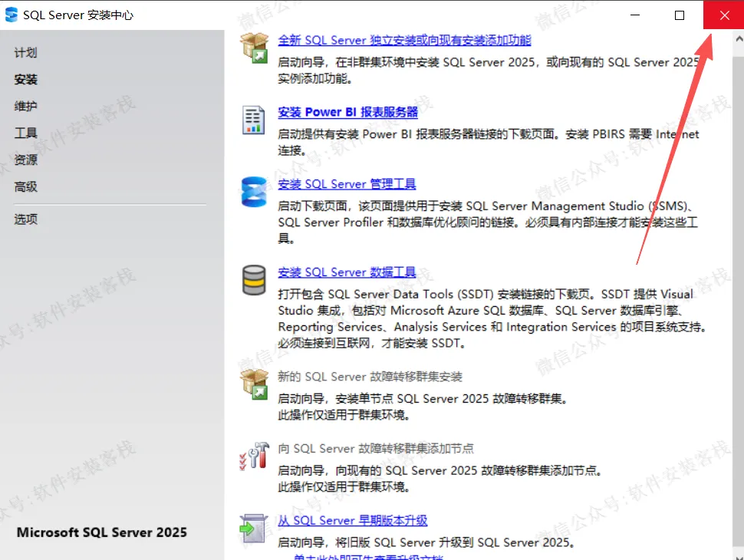Click the upgrade from earlier version icon
744x560 pixels.
coord(254,528)
